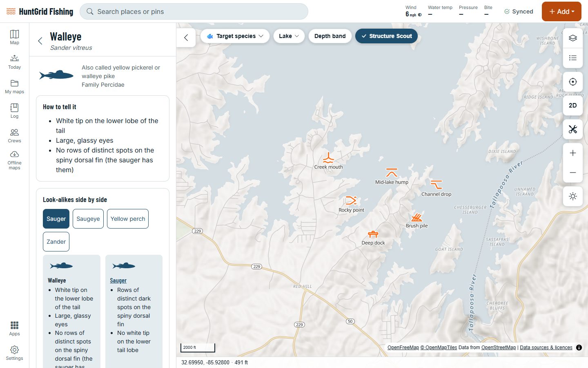Screen dimensions: 588x368
Task: Open the OpenMapTiles attribution link
Action: pyautogui.click(x=439, y=348)
